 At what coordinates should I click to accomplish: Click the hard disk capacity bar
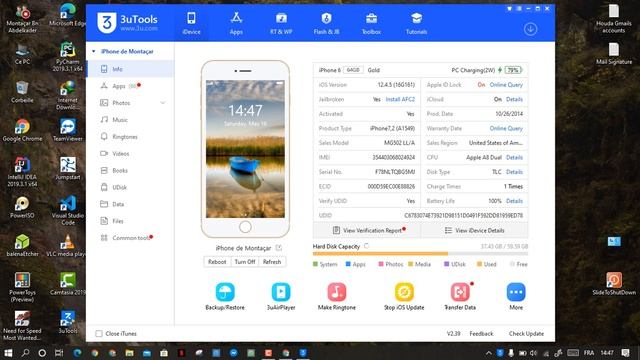tap(420, 254)
